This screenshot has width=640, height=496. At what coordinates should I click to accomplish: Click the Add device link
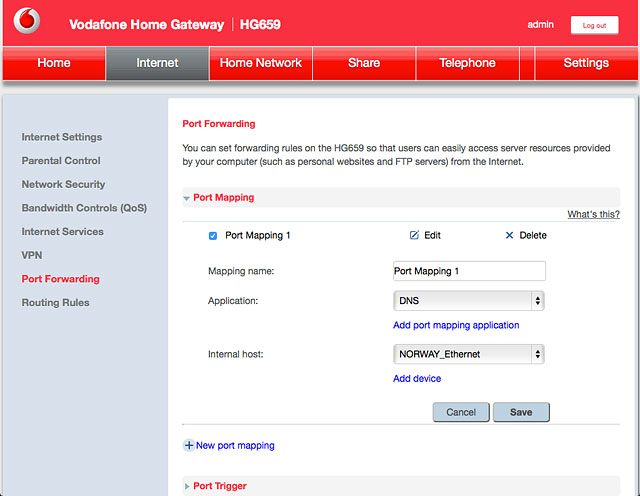[417, 378]
